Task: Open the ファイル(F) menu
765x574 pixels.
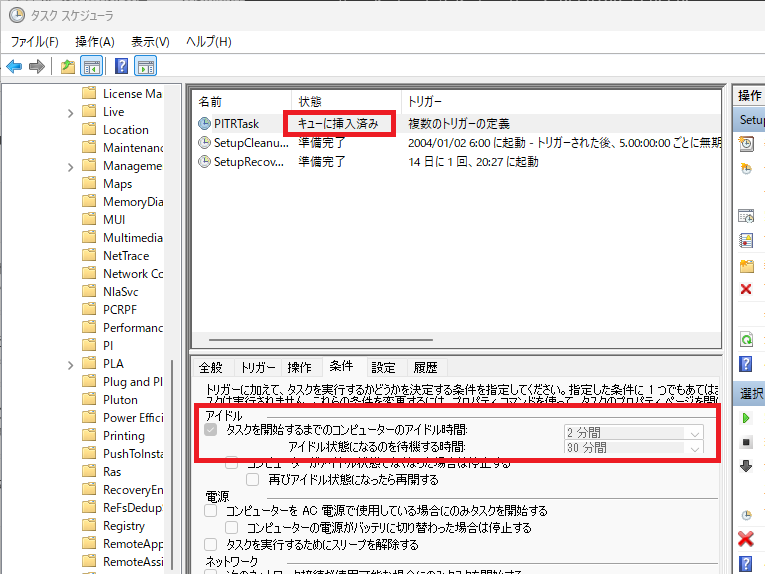Action: [x=35, y=42]
